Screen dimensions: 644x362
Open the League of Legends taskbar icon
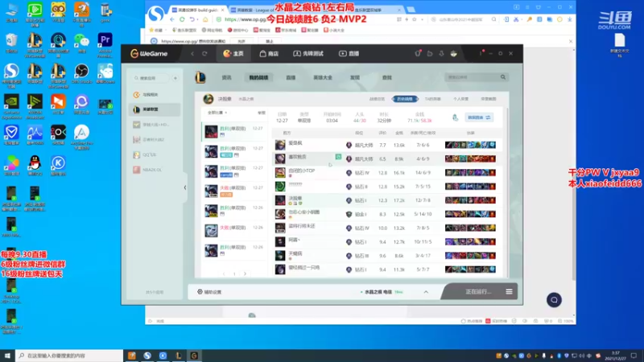coord(179,356)
